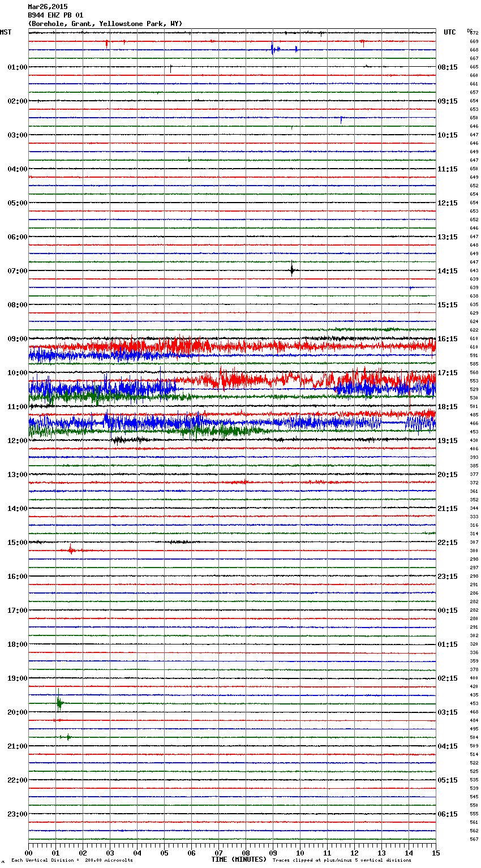Click the 05 minute tick label on bottom axis
The width and height of the screenshot is (481, 868).
coord(164,853)
